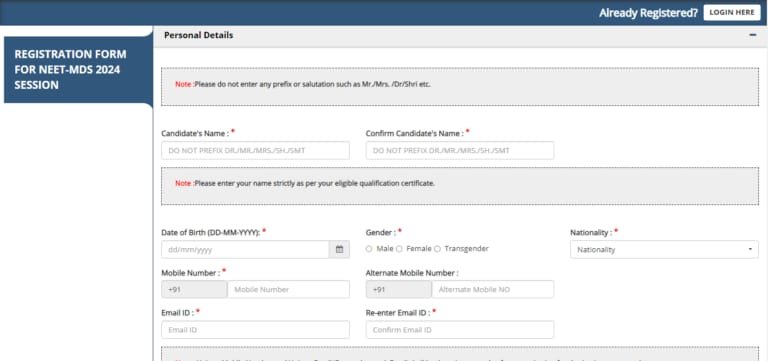The width and height of the screenshot is (768, 361).
Task: Select the Female gender option
Action: (x=399, y=249)
